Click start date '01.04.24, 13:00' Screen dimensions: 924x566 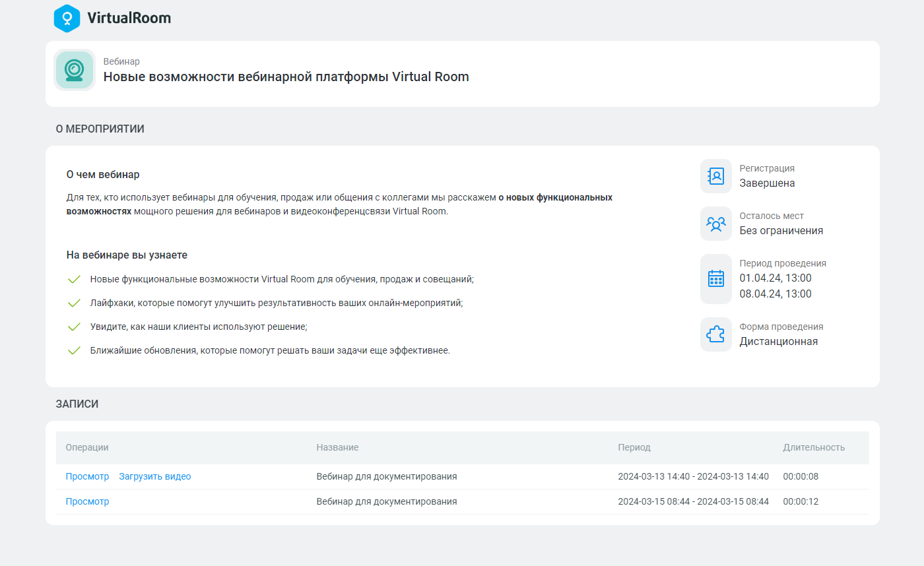click(775, 278)
